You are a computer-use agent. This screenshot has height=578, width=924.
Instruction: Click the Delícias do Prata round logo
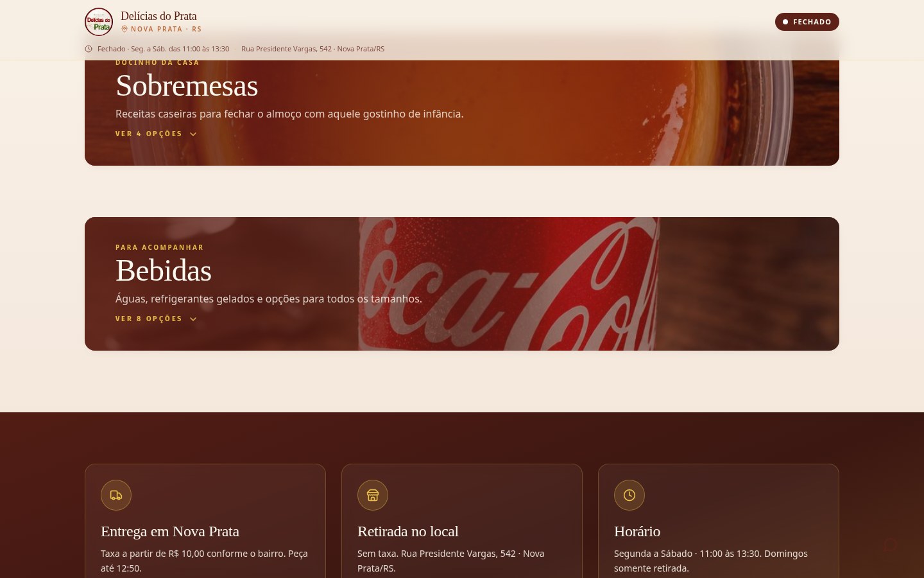[x=99, y=22]
